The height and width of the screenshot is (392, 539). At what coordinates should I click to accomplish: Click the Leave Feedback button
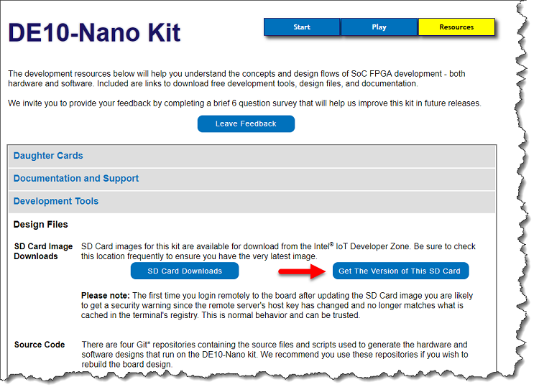(246, 124)
